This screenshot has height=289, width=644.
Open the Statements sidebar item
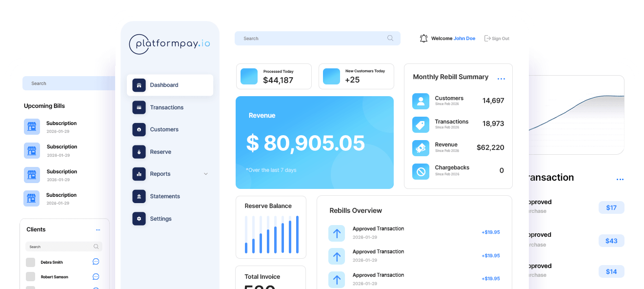(164, 196)
